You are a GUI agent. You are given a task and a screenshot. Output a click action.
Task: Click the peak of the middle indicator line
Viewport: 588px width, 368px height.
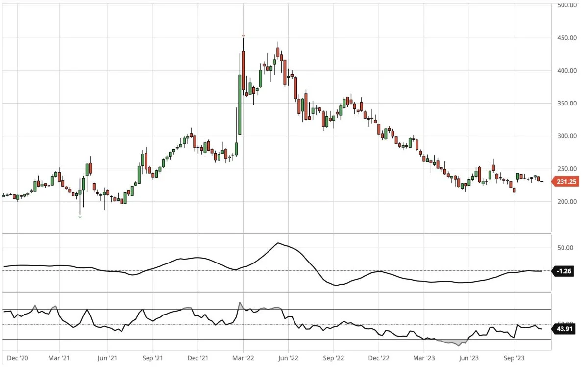[x=278, y=243]
